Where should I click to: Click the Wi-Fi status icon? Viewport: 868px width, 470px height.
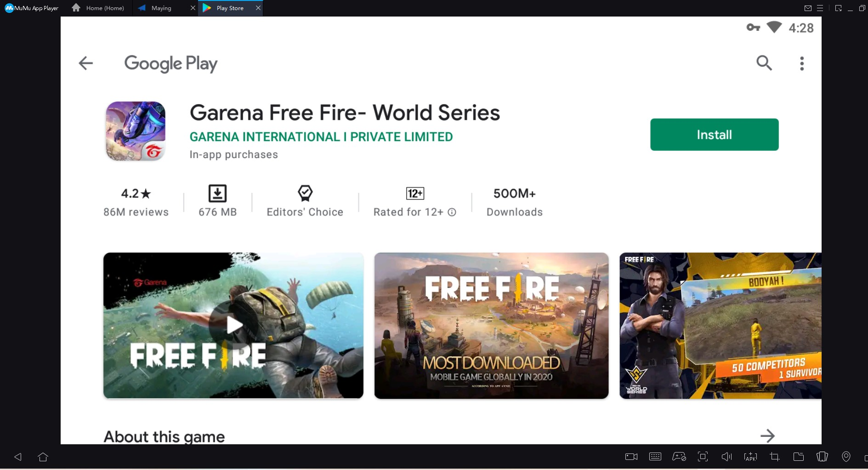coord(774,28)
